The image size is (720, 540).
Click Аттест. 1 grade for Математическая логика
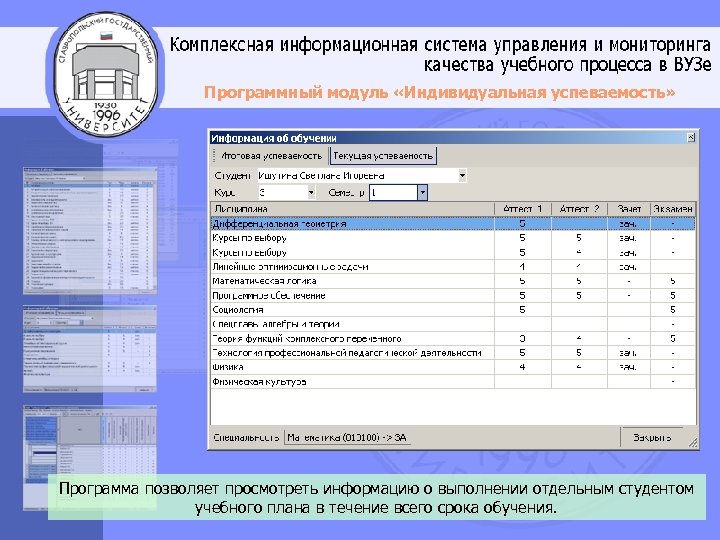(x=523, y=281)
